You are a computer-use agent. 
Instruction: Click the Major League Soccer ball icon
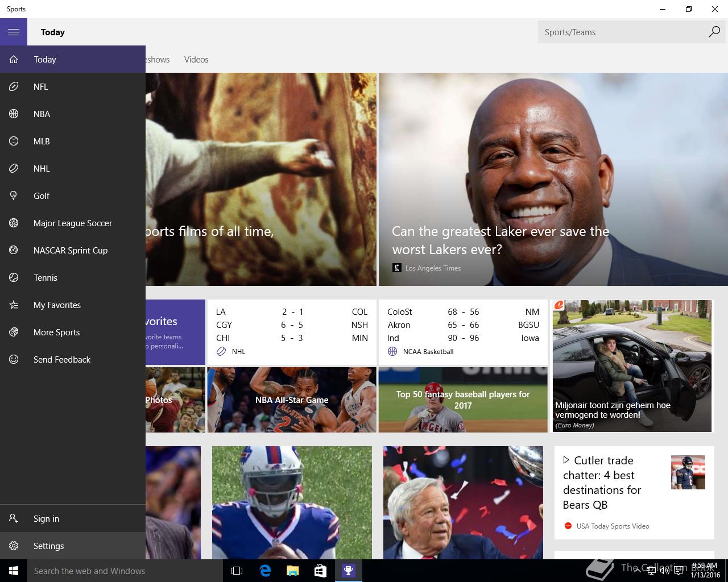click(x=14, y=223)
